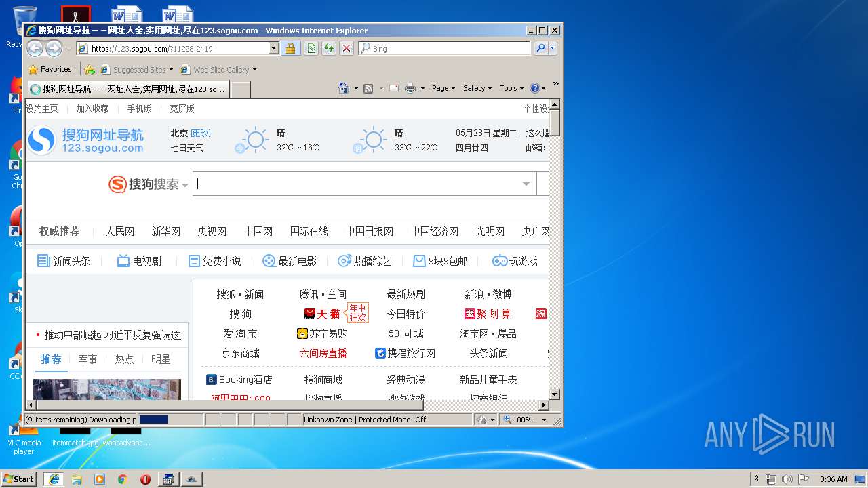Open 玩游戏 gamepad link

(515, 261)
